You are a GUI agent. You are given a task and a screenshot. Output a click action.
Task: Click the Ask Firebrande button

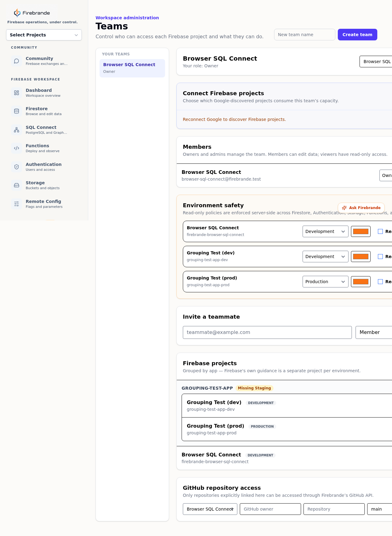(361, 208)
